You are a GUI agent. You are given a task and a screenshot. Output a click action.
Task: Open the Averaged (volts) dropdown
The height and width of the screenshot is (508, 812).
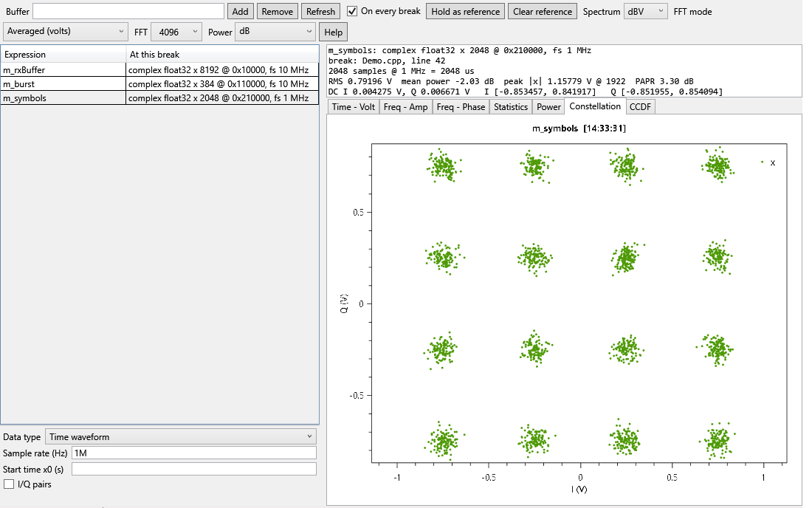point(65,32)
